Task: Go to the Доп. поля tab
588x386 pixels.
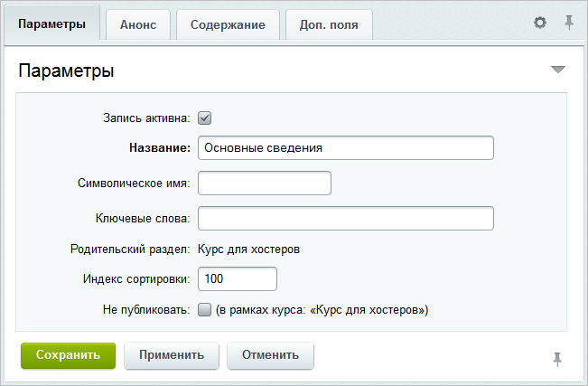Action: coord(329,24)
